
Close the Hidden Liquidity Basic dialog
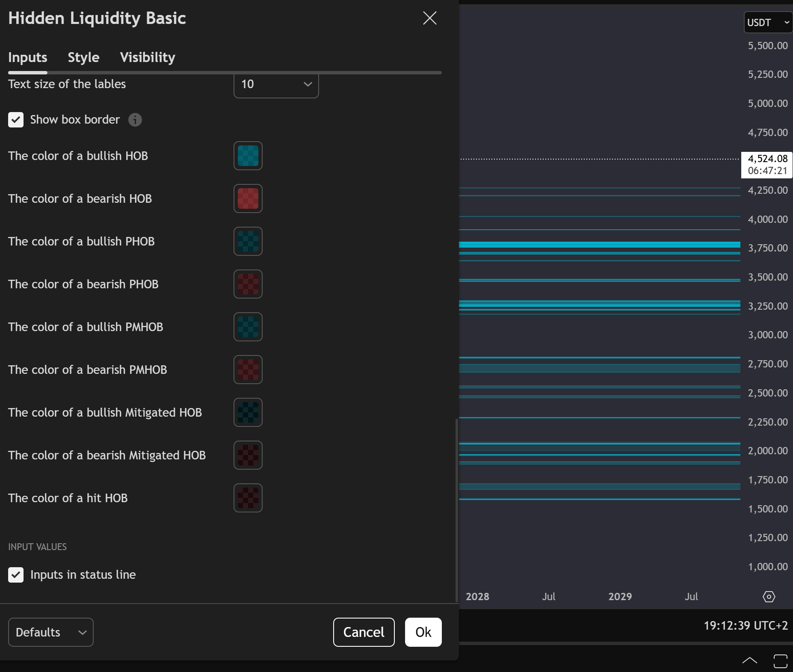429,18
